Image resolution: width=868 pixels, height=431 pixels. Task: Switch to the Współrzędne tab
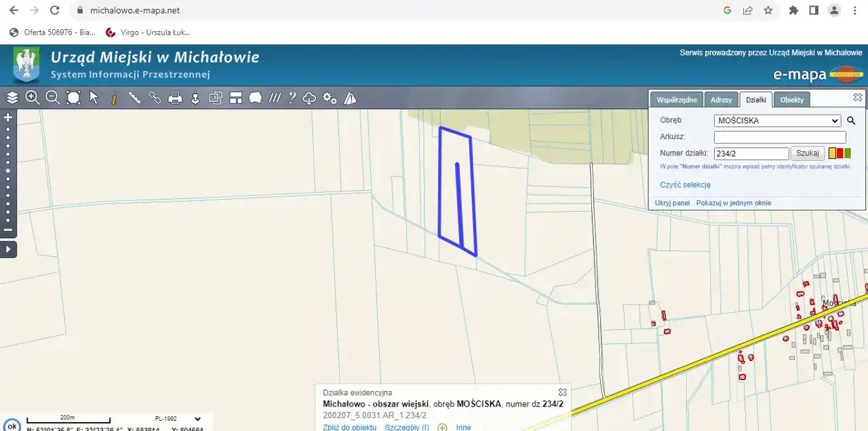(676, 100)
